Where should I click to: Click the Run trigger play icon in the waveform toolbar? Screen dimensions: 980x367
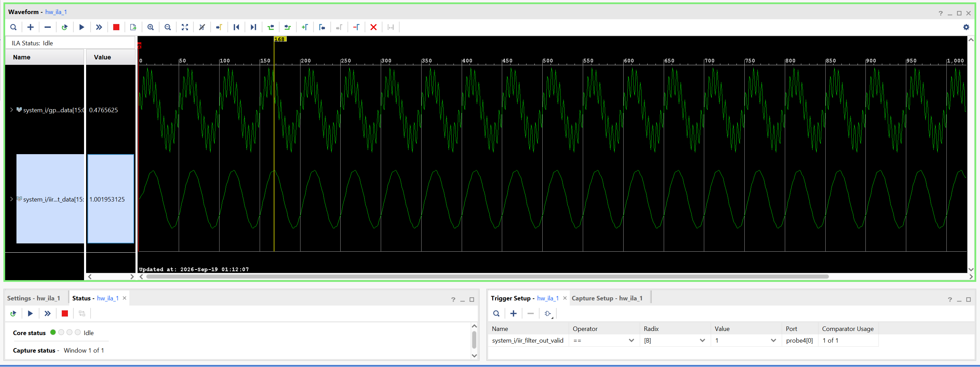[81, 27]
